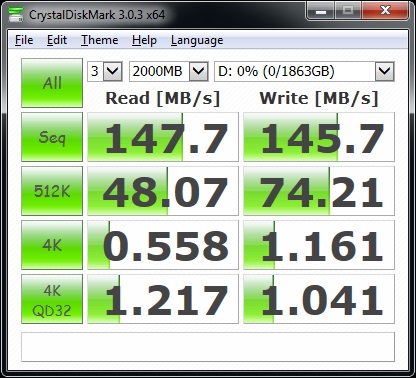416x378 pixels.
Task: Open the Help menu
Action: click(x=144, y=40)
